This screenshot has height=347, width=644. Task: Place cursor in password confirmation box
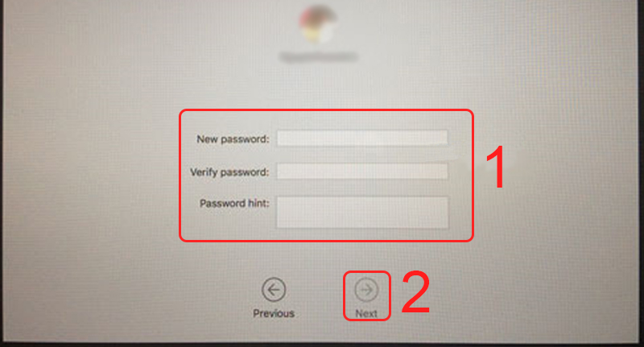coord(362,171)
